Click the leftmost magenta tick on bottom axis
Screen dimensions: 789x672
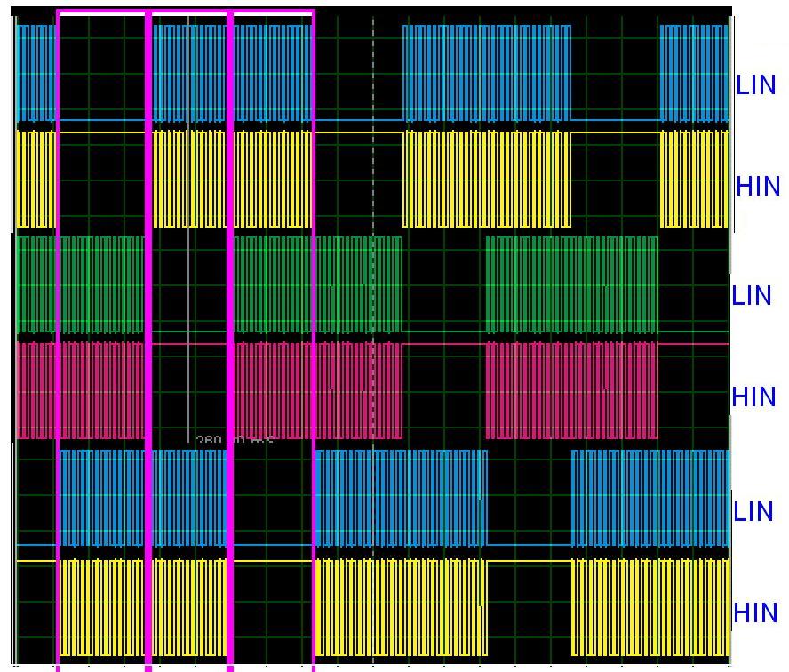(x=58, y=666)
